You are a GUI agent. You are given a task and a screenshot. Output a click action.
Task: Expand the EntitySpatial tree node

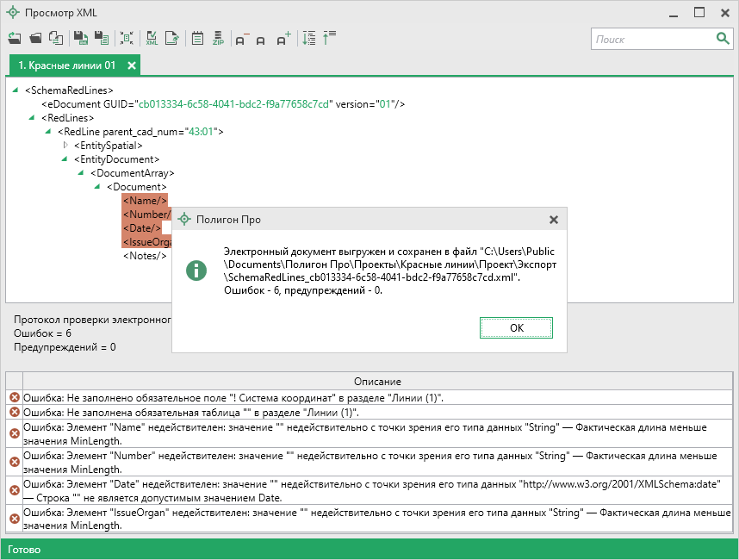tap(65, 146)
